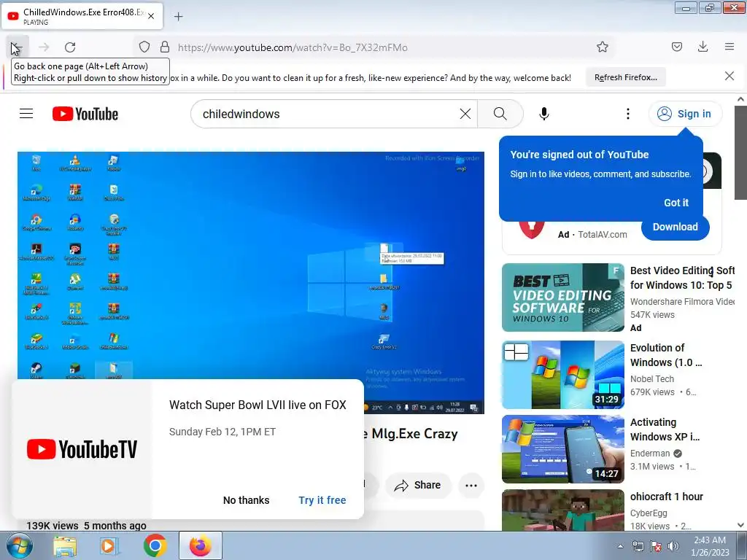This screenshot has width=747, height=560.
Task: Open Activating Windows XP video thumbnail
Action: pyautogui.click(x=562, y=449)
